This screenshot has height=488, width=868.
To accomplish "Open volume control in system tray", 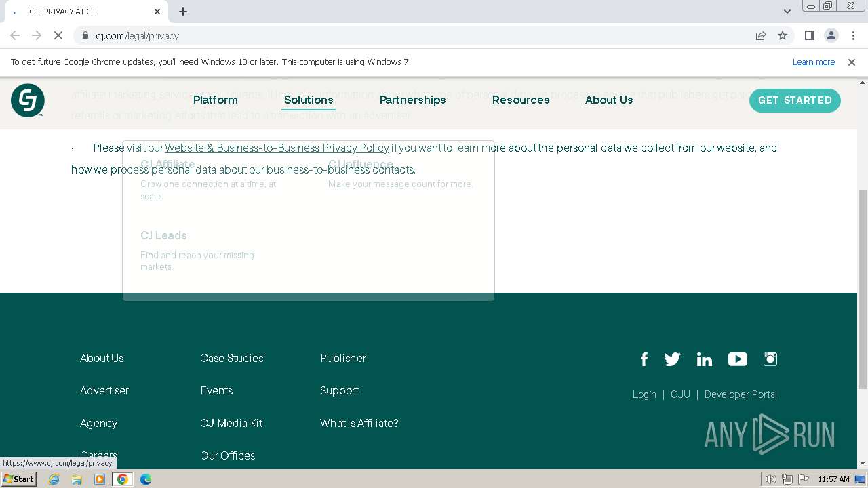I will click(771, 479).
